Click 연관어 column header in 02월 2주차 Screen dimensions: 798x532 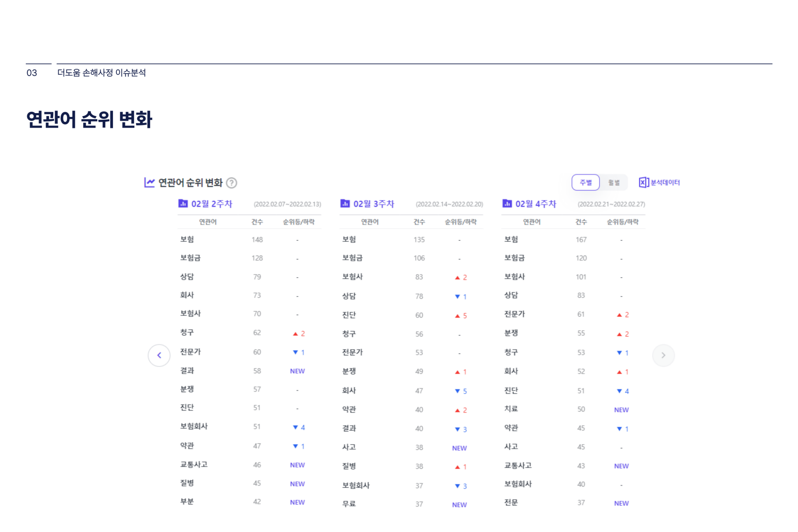(x=208, y=222)
